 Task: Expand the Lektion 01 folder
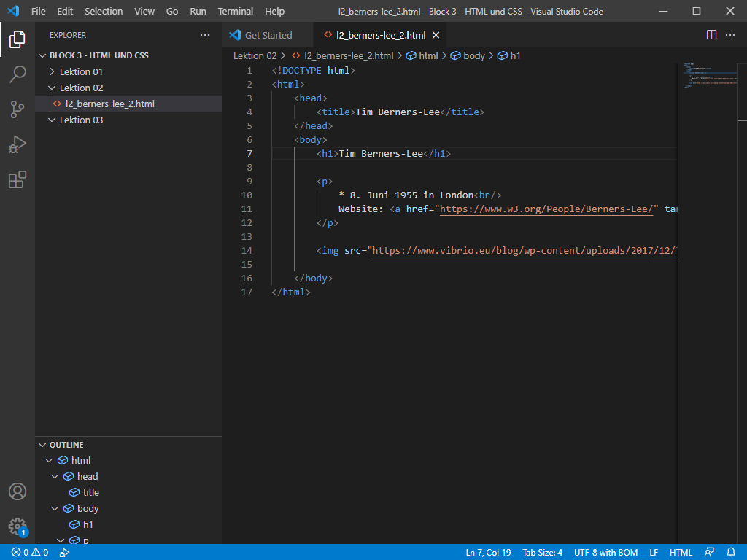coord(52,71)
